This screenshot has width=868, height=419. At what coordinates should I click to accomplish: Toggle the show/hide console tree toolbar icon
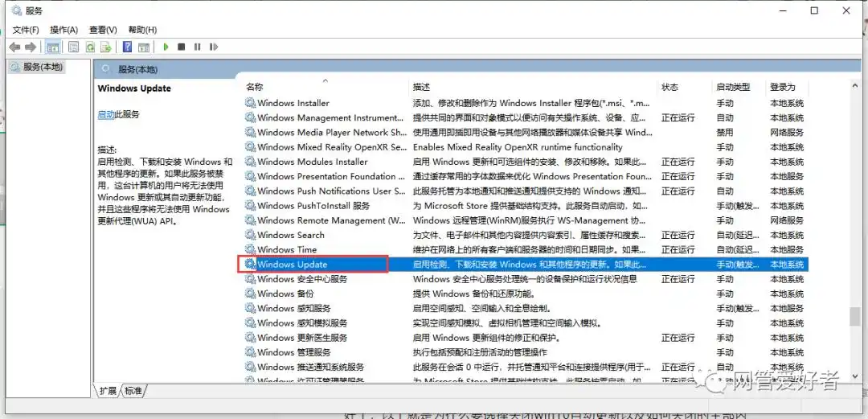tap(52, 47)
